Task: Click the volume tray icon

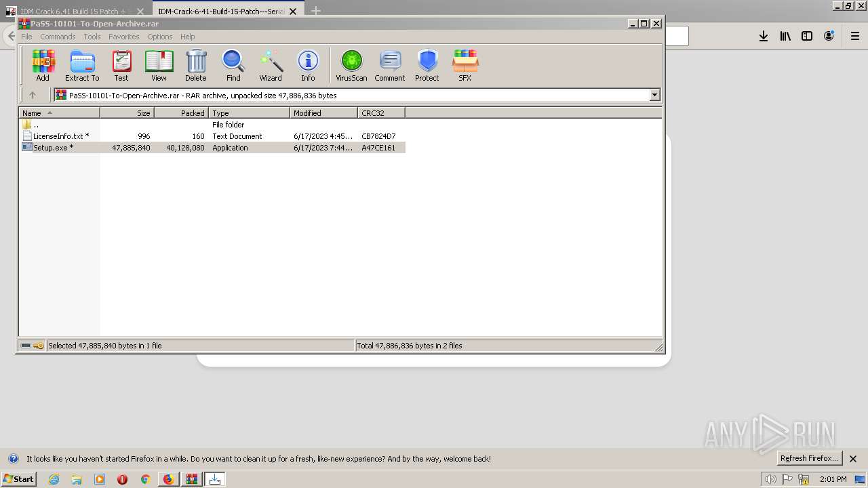Action: (x=770, y=479)
